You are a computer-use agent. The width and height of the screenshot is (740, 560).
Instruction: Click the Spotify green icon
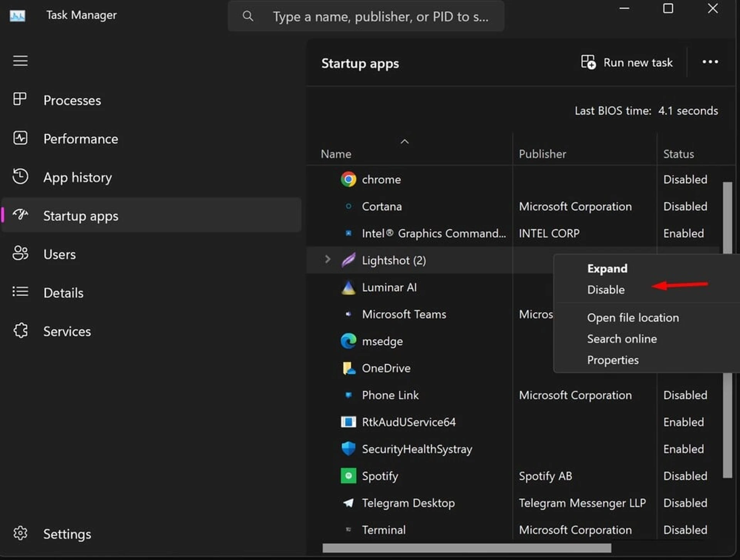click(348, 476)
